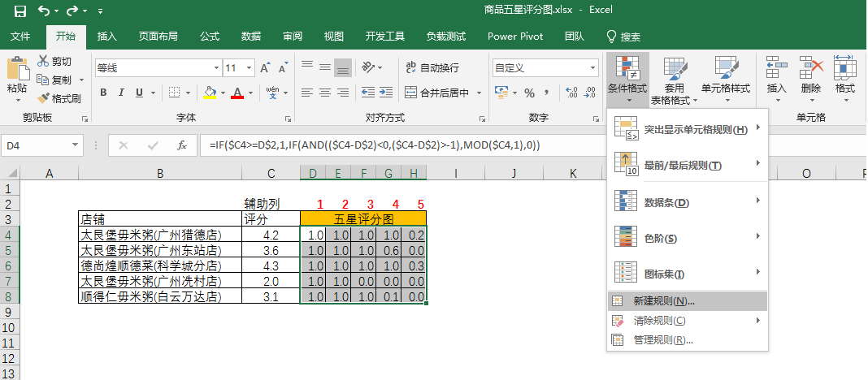Viewport: 868px width, 380px height.
Task: Open 图标集(I) icon sets submenu
Action: 688,274
